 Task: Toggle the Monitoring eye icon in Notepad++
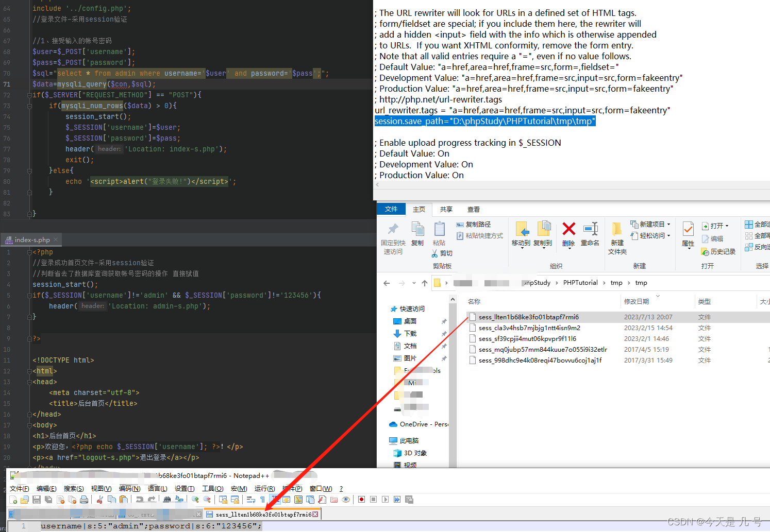pyautogui.click(x=346, y=500)
